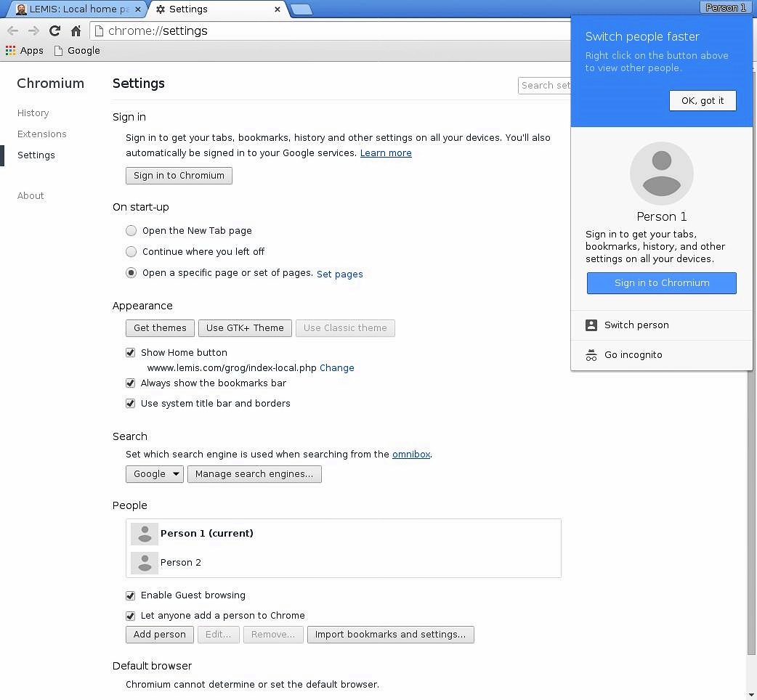Viewport: 757px width, 700px height.
Task: Open Extensions in the sidebar
Action: click(42, 134)
